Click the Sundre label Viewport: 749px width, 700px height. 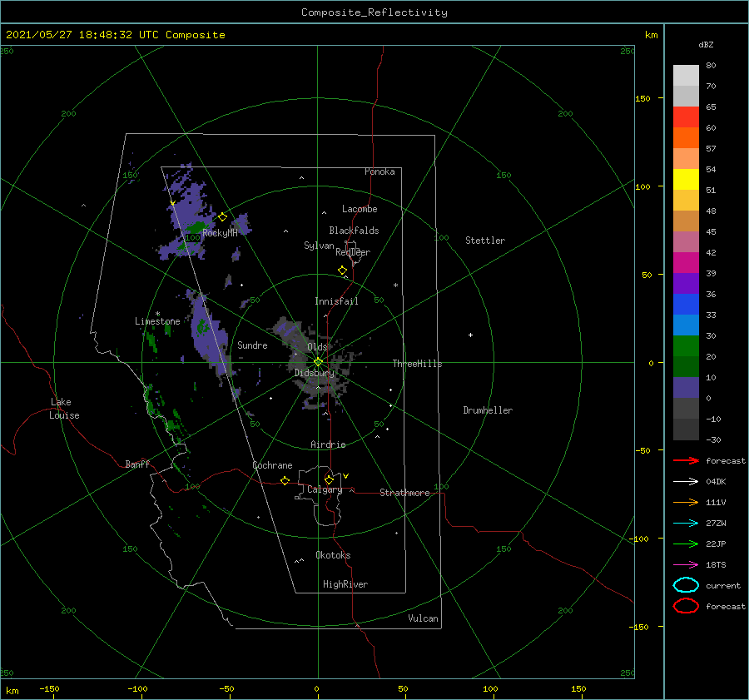pyautogui.click(x=253, y=345)
